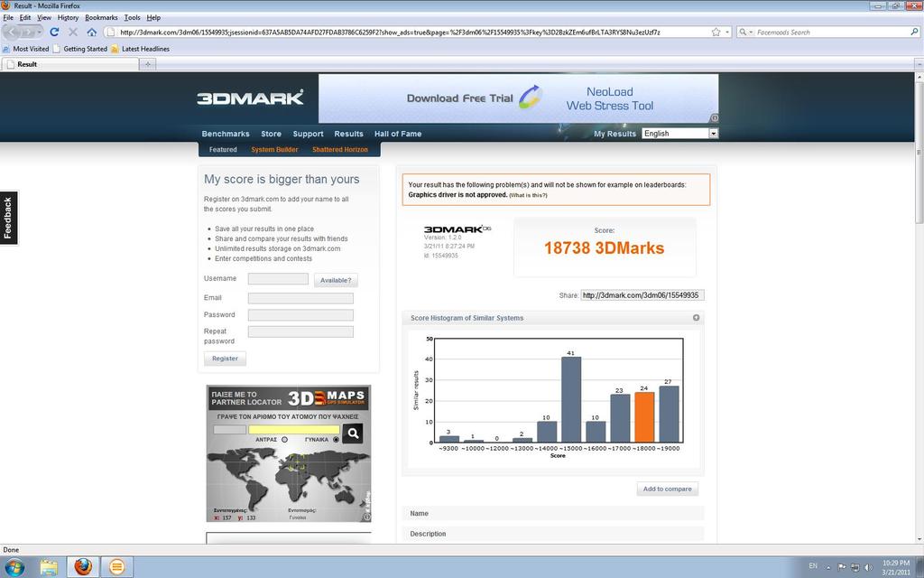Open the Help menu
Viewport: 924px width, 578px height.
pos(153,18)
